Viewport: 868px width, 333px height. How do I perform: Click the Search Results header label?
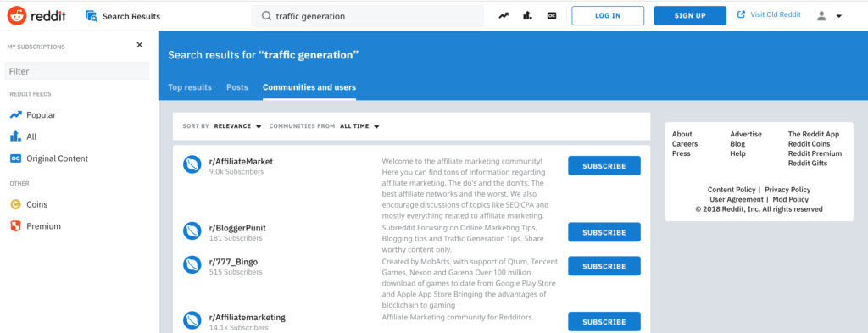point(131,17)
